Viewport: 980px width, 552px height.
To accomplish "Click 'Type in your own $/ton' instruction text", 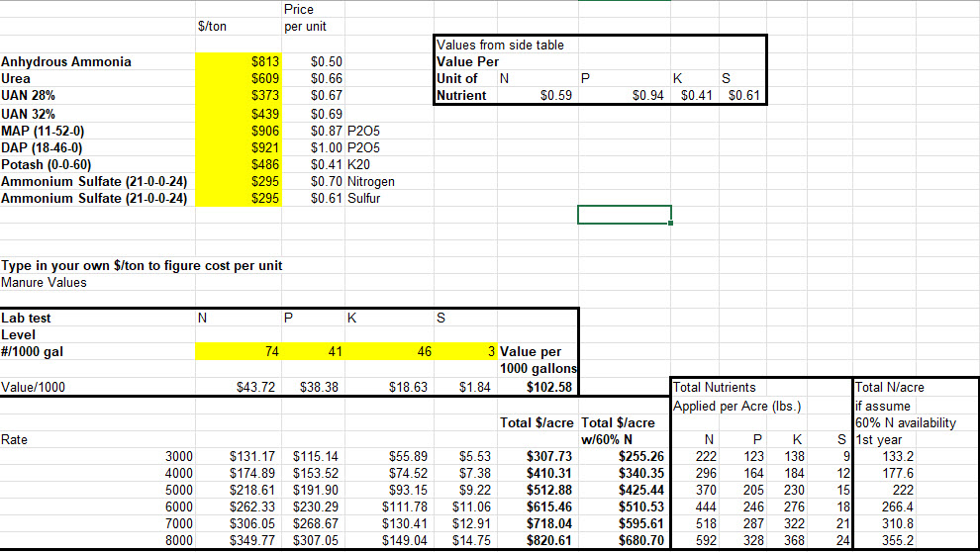I will click(x=142, y=265).
